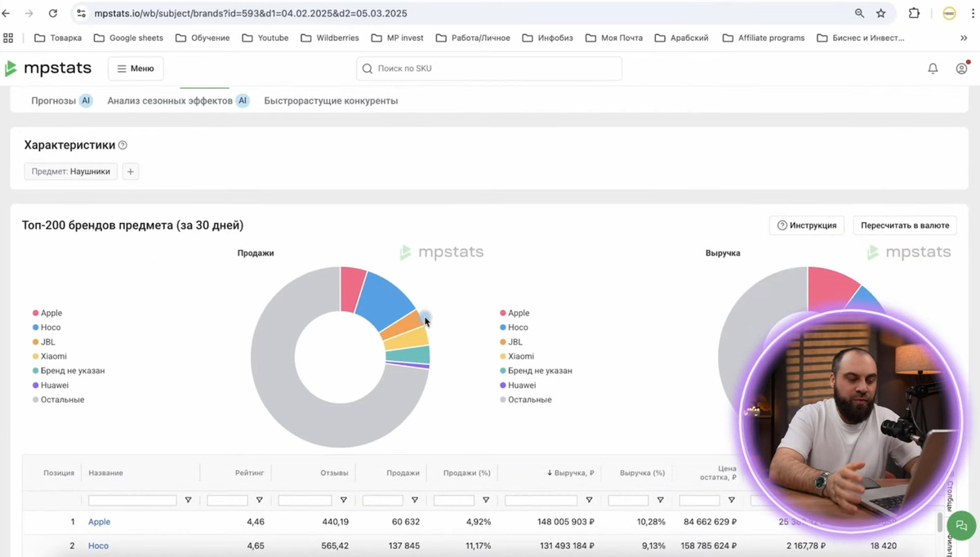
Task: Click the Инструкция button
Action: point(807,225)
